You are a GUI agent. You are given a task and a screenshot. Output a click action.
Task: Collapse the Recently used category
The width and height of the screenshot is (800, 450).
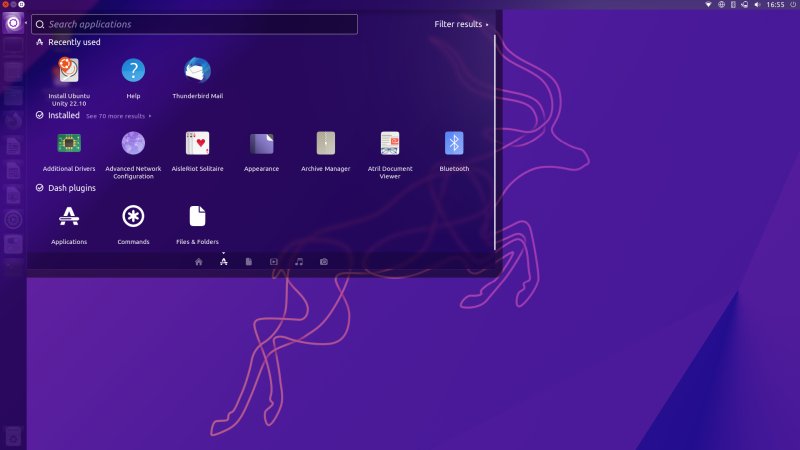(68, 42)
